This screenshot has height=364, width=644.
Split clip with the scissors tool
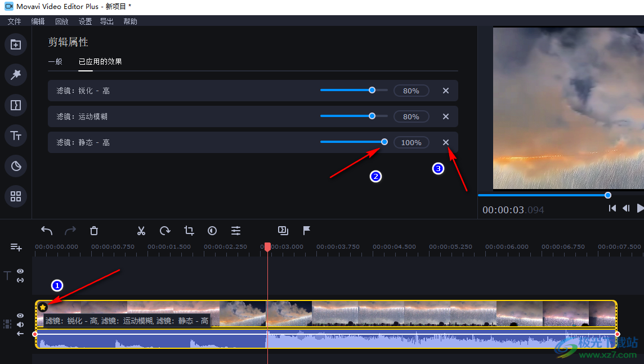point(141,231)
